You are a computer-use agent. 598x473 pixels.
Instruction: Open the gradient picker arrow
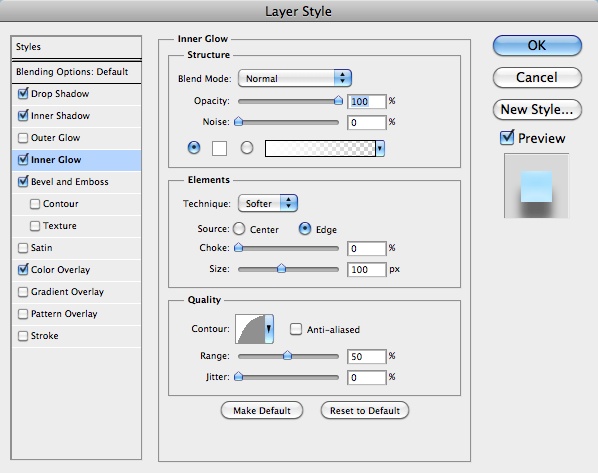tap(380, 148)
